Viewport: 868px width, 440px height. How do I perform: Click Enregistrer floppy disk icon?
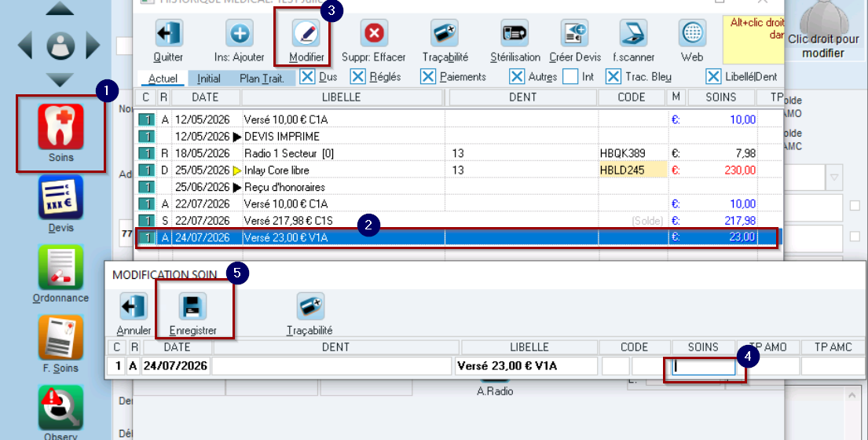[192, 306]
